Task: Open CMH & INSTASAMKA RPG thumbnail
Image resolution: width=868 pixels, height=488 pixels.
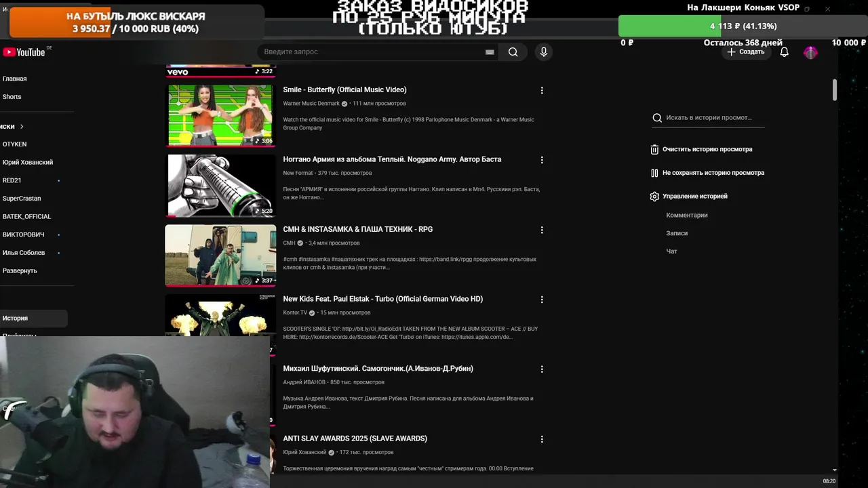Action: 220,256
